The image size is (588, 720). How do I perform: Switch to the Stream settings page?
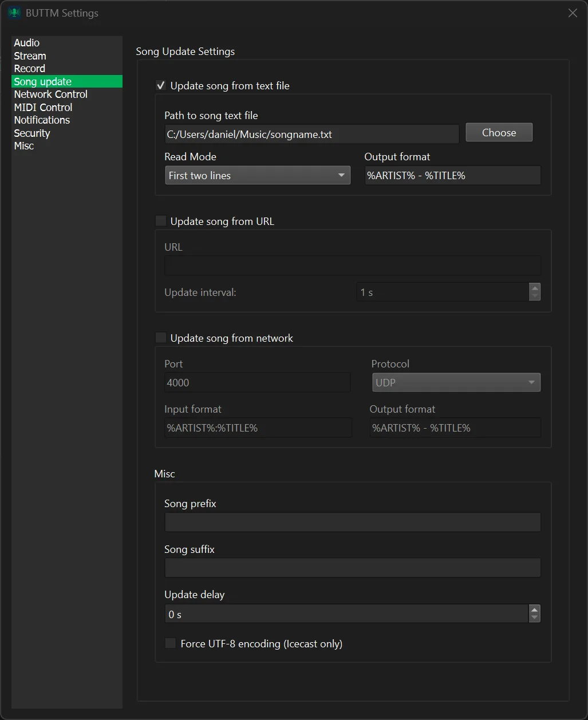click(30, 56)
